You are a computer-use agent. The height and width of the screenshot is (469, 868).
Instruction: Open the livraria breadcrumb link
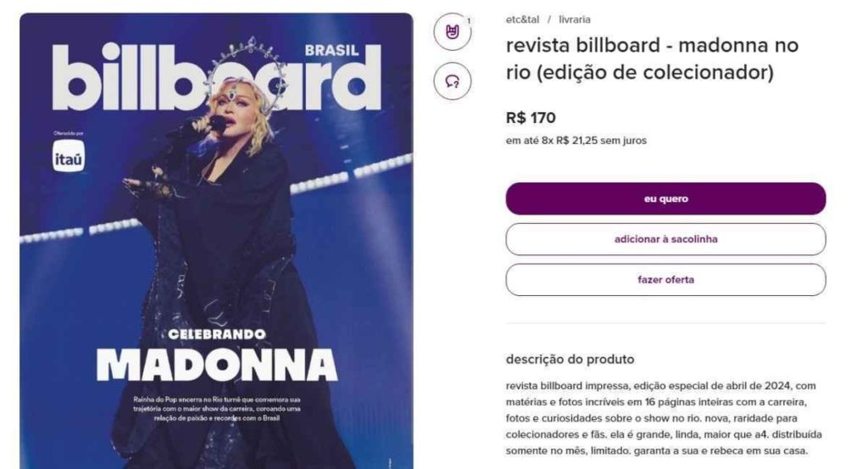575,20
